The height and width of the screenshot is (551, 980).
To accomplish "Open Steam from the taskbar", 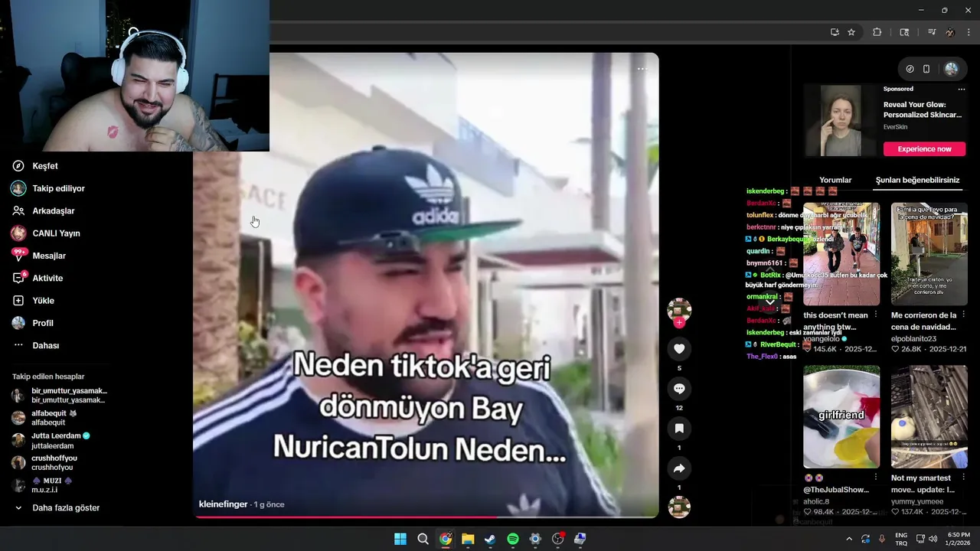I will tap(490, 539).
